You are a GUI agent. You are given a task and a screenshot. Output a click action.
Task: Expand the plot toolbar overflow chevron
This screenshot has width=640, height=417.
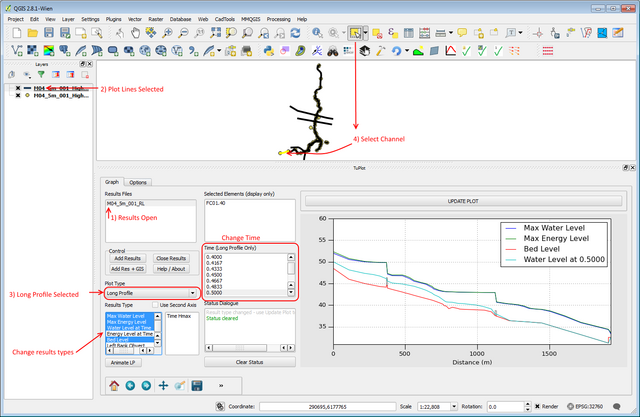[221, 384]
